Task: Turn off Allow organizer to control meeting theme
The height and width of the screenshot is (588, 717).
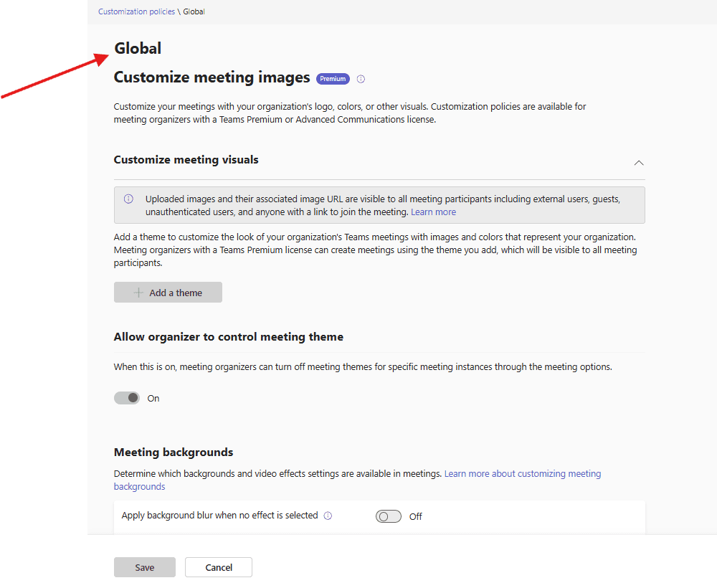Action: pyautogui.click(x=127, y=398)
